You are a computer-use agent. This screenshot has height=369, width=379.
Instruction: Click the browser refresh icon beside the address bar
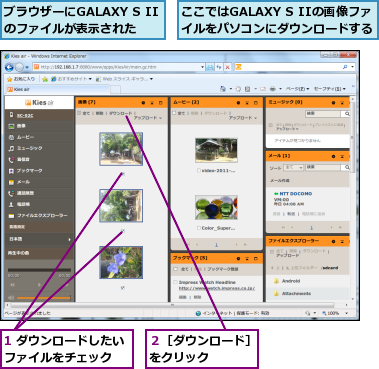coord(219,67)
